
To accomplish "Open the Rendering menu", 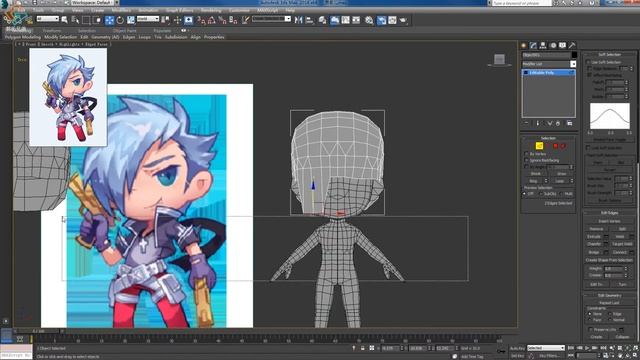I will [x=211, y=10].
